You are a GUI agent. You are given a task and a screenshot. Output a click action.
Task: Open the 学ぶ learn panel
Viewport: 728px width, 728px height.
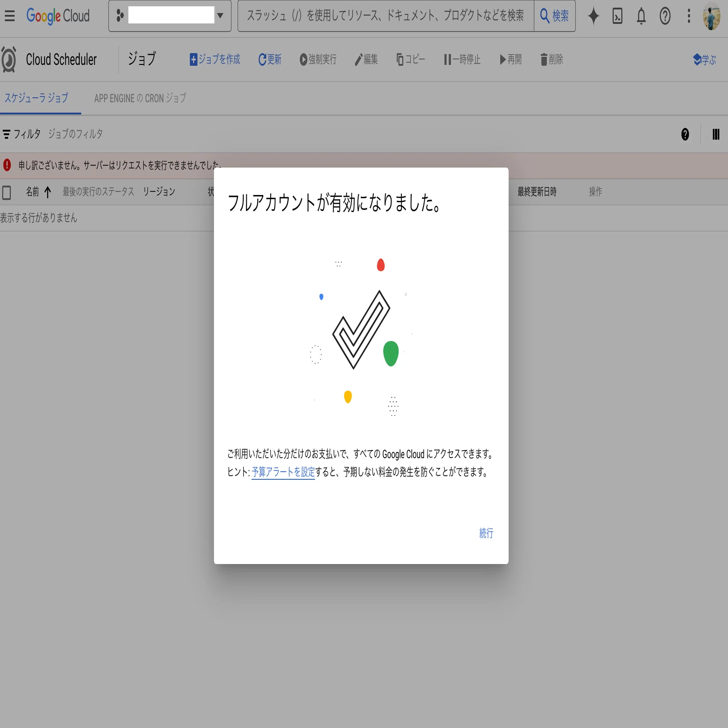point(705,59)
